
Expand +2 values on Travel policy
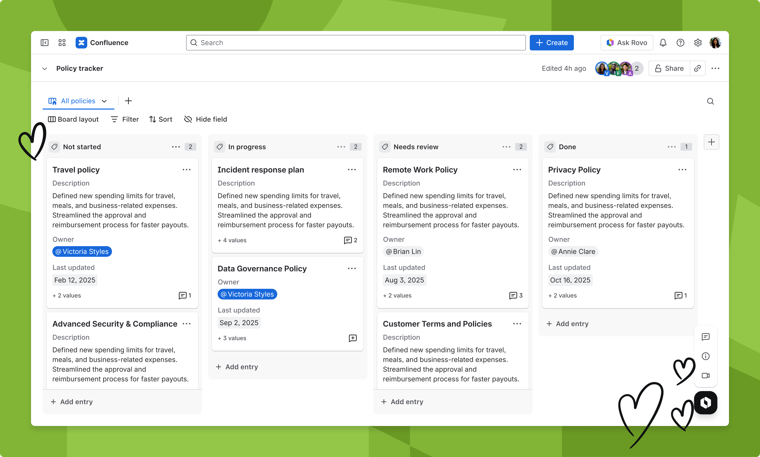(67, 296)
